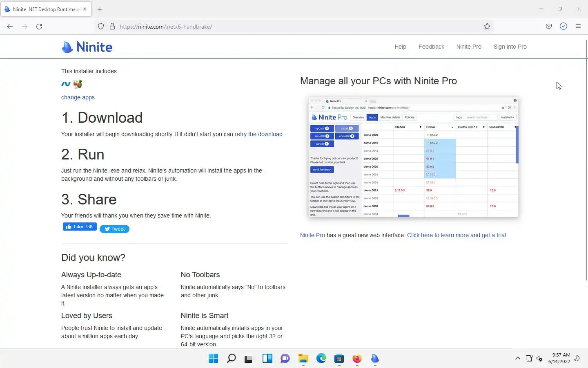This screenshot has width=588, height=368.
Task: Click Sign into Pro
Action: tap(510, 47)
